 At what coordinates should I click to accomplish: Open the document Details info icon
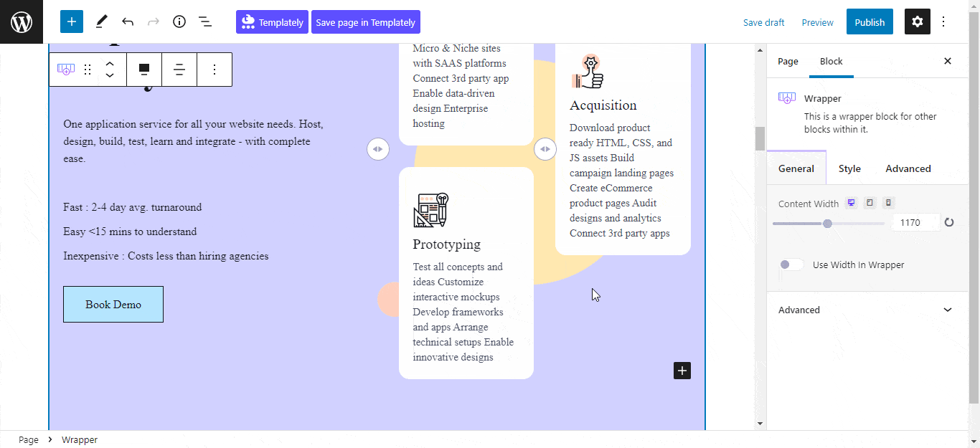coord(179,22)
